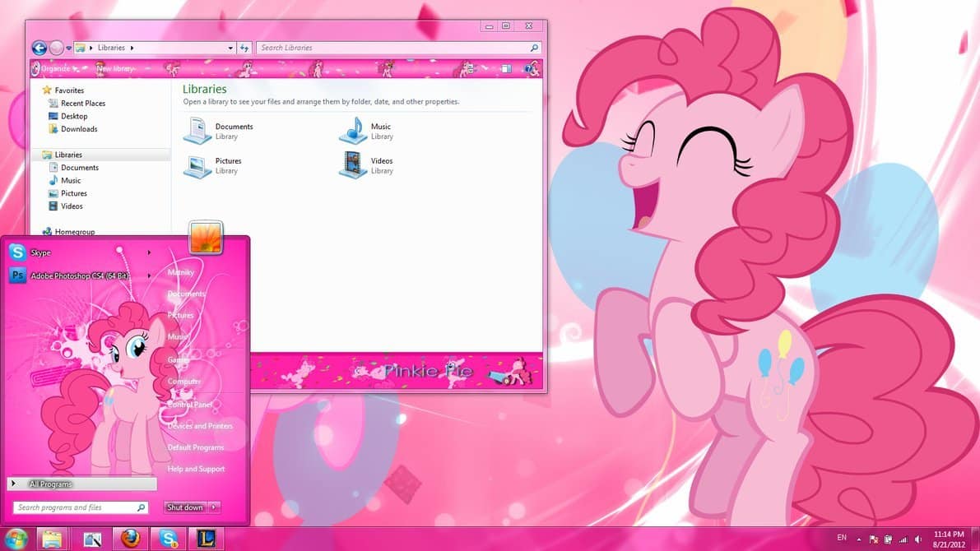Click the Back navigation arrow

(x=39, y=48)
